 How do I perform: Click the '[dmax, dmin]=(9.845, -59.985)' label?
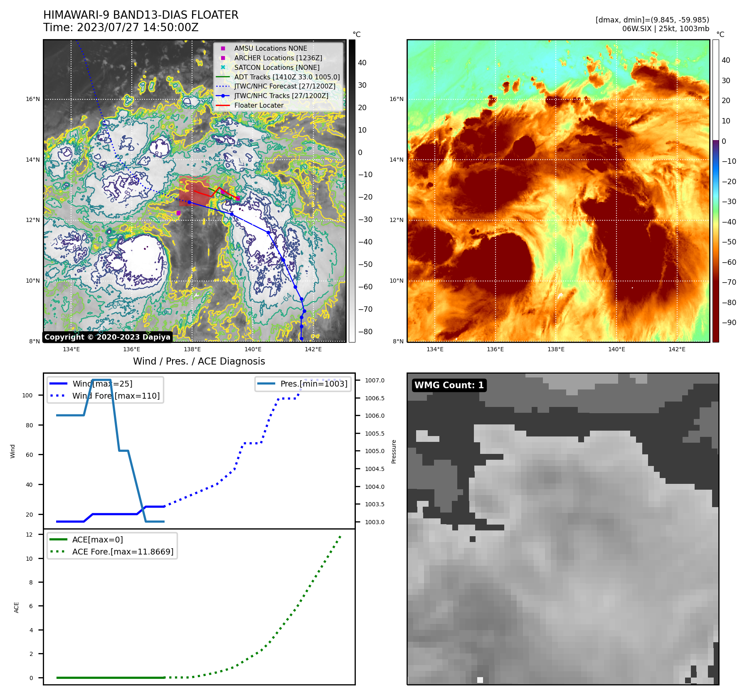point(652,20)
